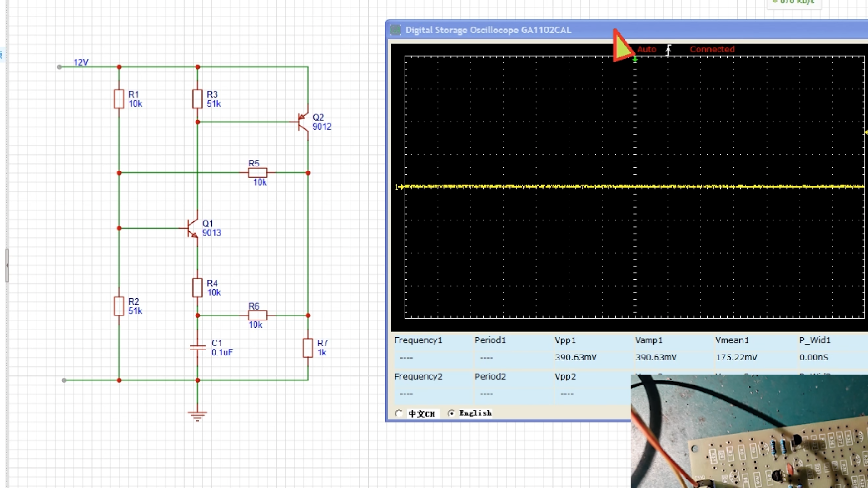This screenshot has height=488, width=868.
Task: Click the Vmean1 value 175.22mV
Action: click(x=736, y=357)
